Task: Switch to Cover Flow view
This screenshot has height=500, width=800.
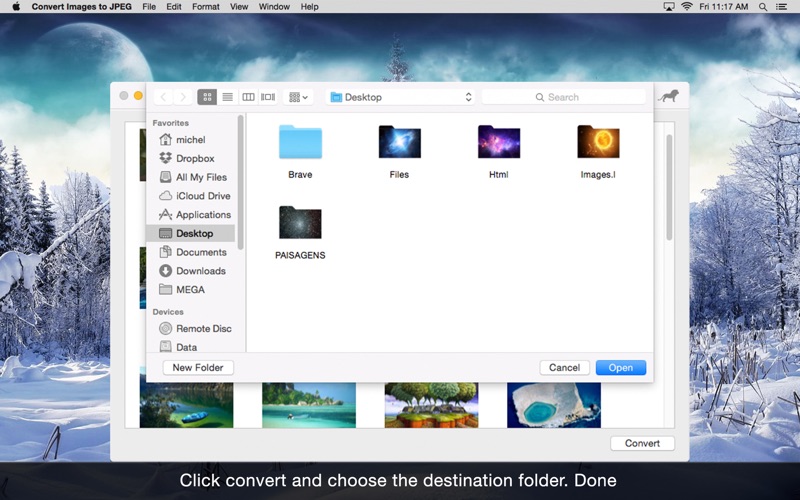Action: pos(268,97)
